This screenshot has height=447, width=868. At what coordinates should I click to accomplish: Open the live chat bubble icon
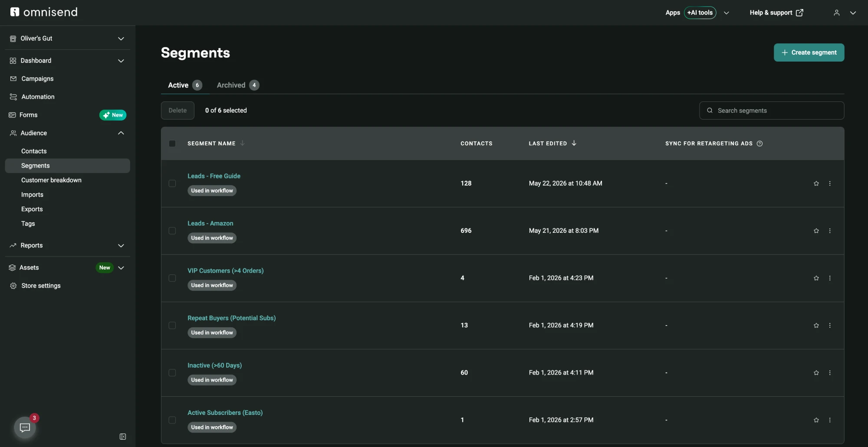click(25, 427)
